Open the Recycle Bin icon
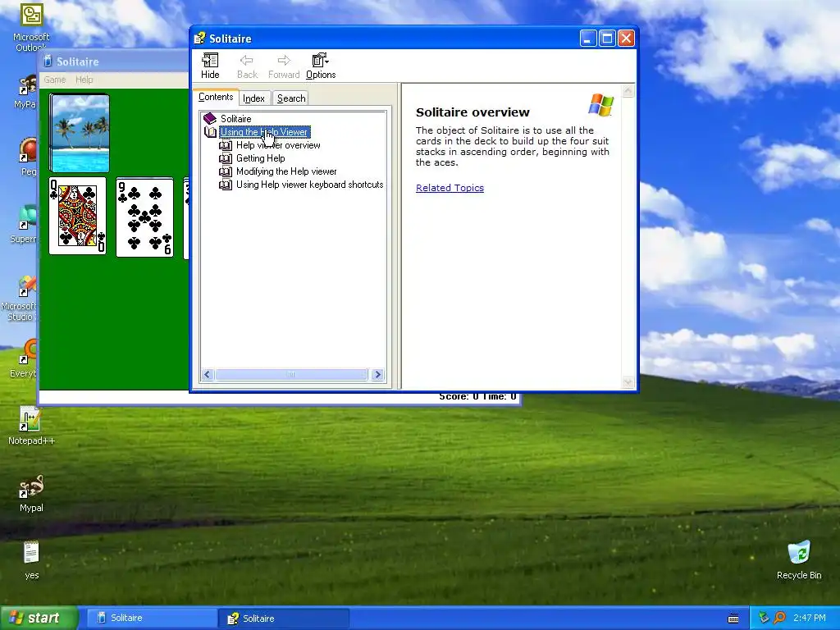 coord(799,560)
